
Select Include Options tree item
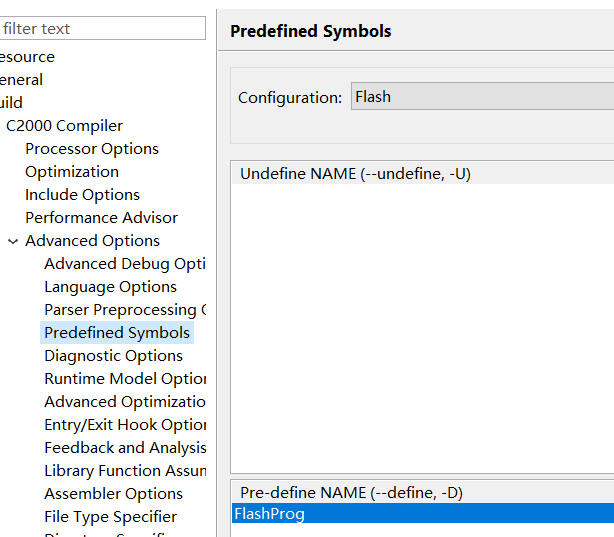pos(82,195)
